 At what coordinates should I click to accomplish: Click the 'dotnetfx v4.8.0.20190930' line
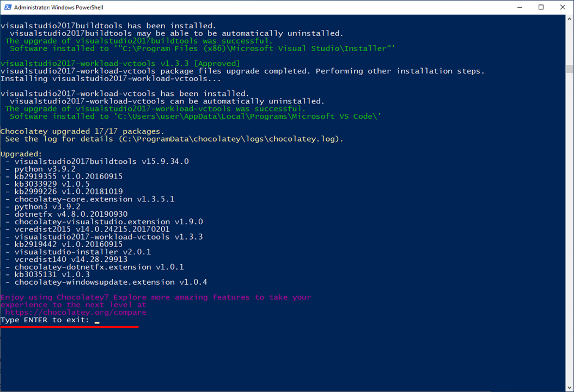71,214
